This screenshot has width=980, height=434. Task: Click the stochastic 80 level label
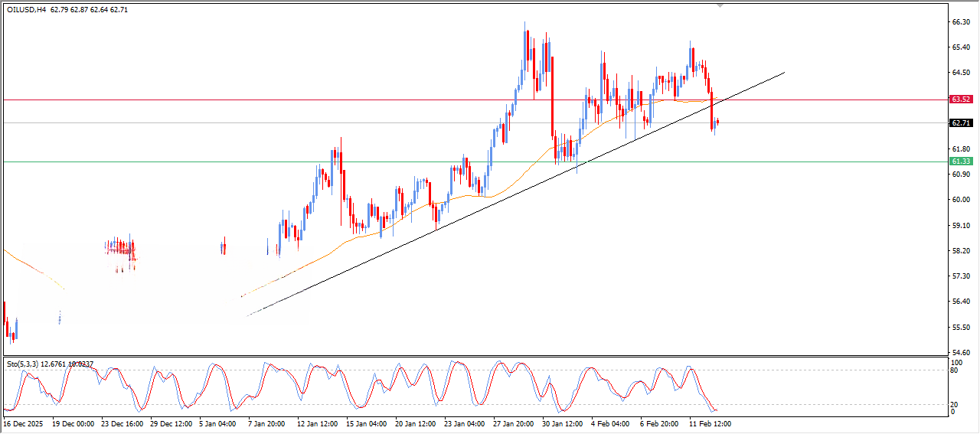pos(954,370)
